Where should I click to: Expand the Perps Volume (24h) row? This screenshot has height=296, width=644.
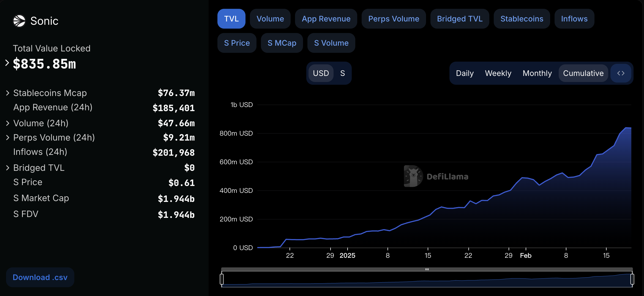7,138
